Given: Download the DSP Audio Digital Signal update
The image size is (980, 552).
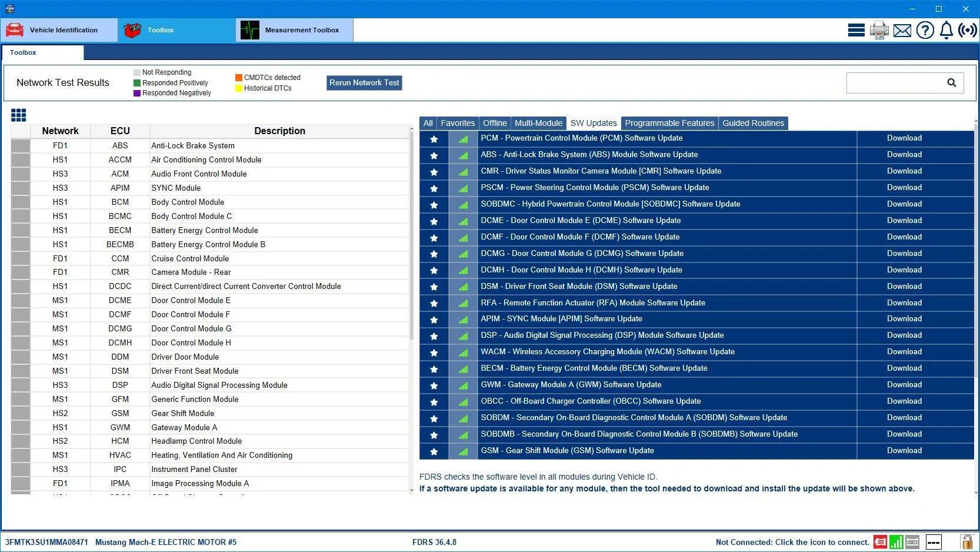Looking at the screenshot, I should (x=904, y=335).
